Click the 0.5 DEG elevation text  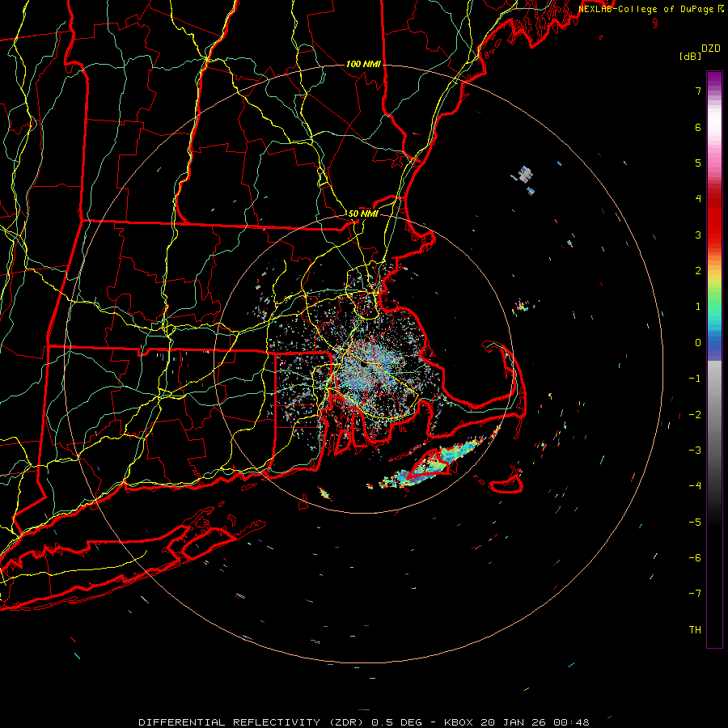tap(396, 722)
